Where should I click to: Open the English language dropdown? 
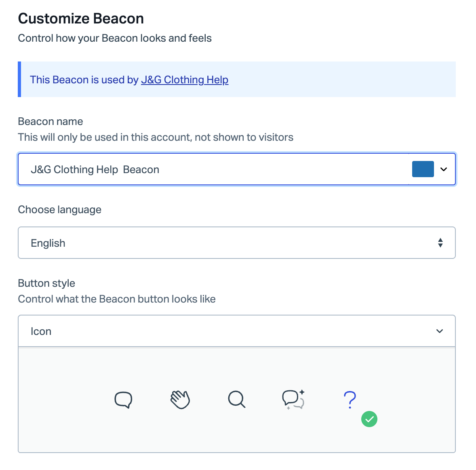(237, 243)
